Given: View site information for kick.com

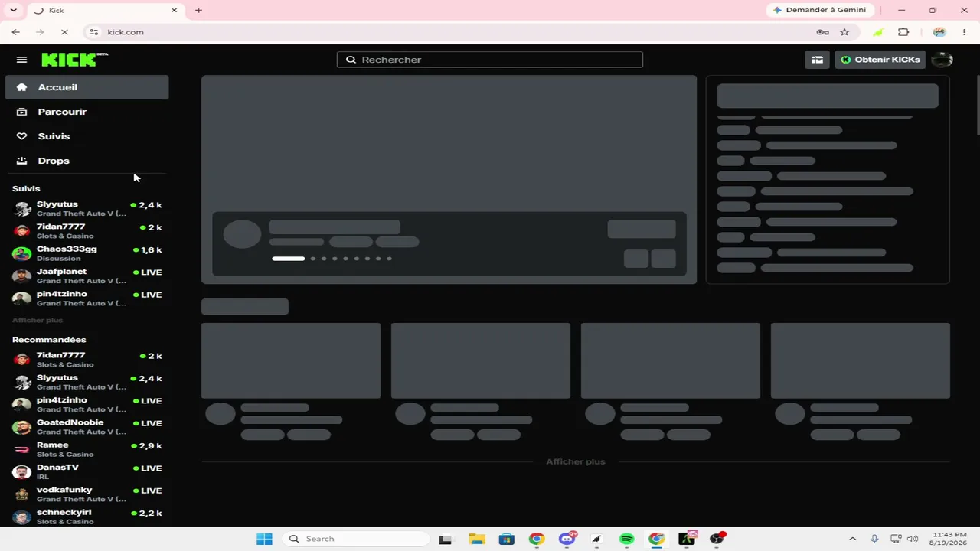Looking at the screenshot, I should tap(93, 32).
